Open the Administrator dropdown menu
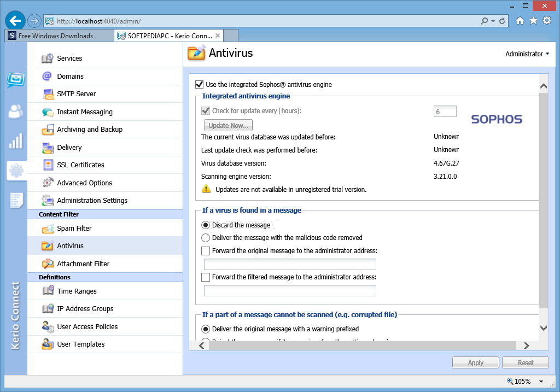Viewport: 560px width, 392px height. pos(527,54)
